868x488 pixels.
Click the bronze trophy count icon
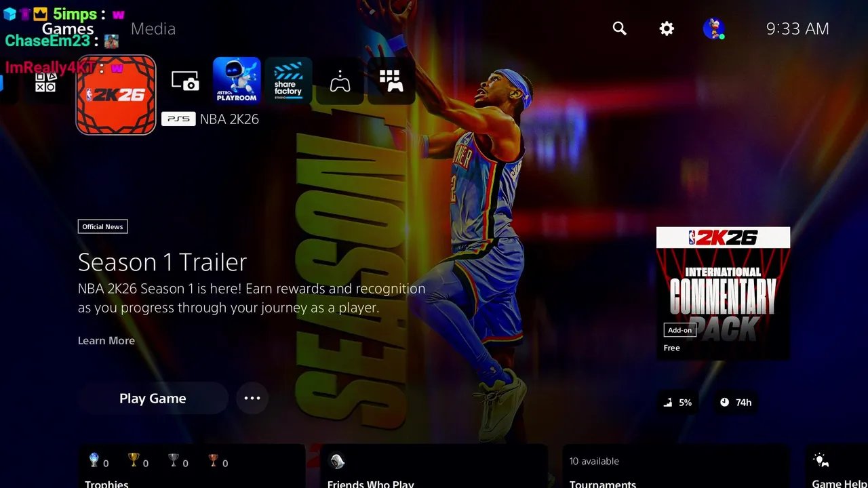coord(213,461)
